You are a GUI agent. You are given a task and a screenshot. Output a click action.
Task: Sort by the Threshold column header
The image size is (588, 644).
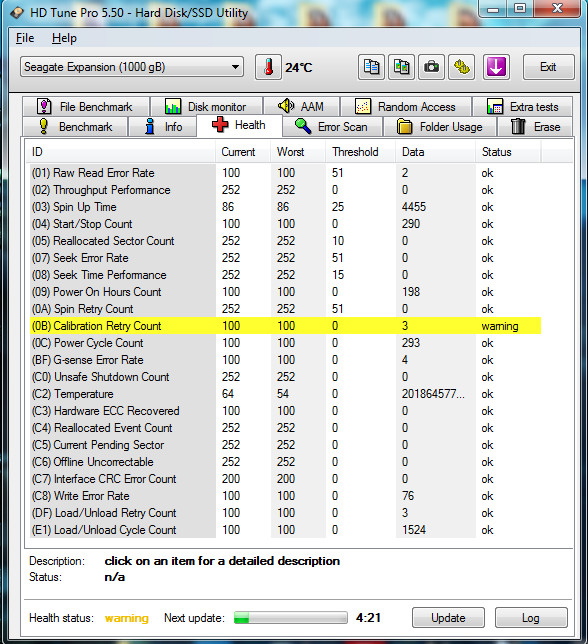pos(361,152)
